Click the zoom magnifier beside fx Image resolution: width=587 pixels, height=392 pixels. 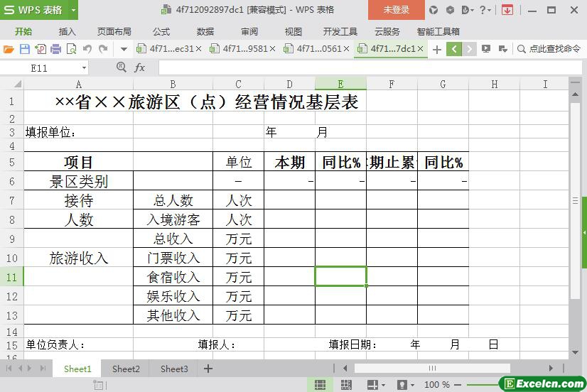tap(121, 67)
